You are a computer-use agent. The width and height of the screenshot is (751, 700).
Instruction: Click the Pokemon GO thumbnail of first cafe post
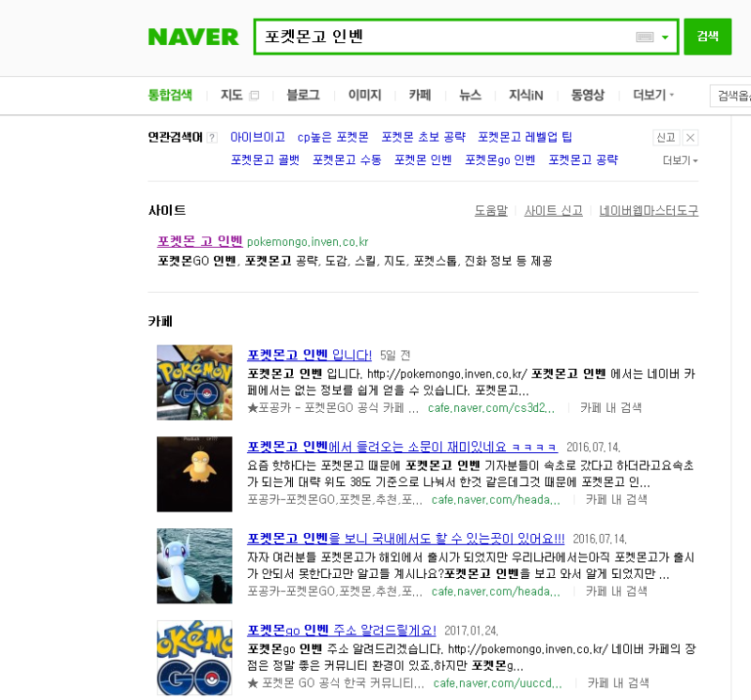(x=194, y=383)
